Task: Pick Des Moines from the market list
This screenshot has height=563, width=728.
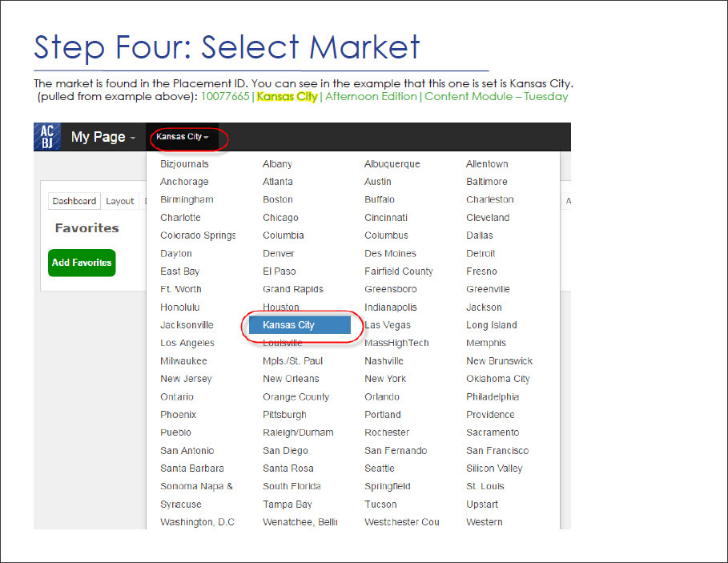Action: point(390,253)
